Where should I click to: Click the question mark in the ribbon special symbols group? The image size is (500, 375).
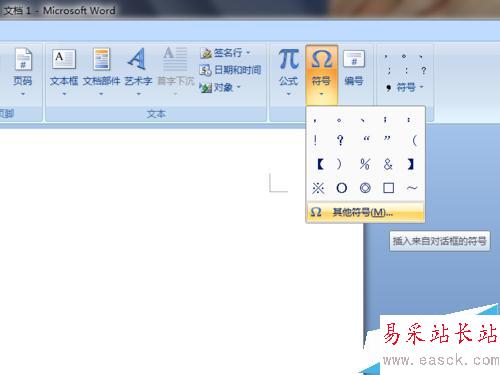click(423, 71)
